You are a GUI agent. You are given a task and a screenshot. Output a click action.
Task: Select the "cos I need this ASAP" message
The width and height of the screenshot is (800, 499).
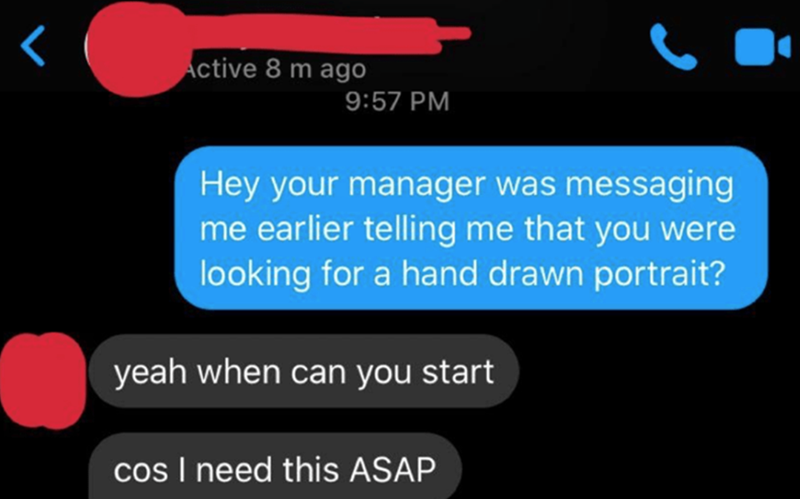[275, 467]
